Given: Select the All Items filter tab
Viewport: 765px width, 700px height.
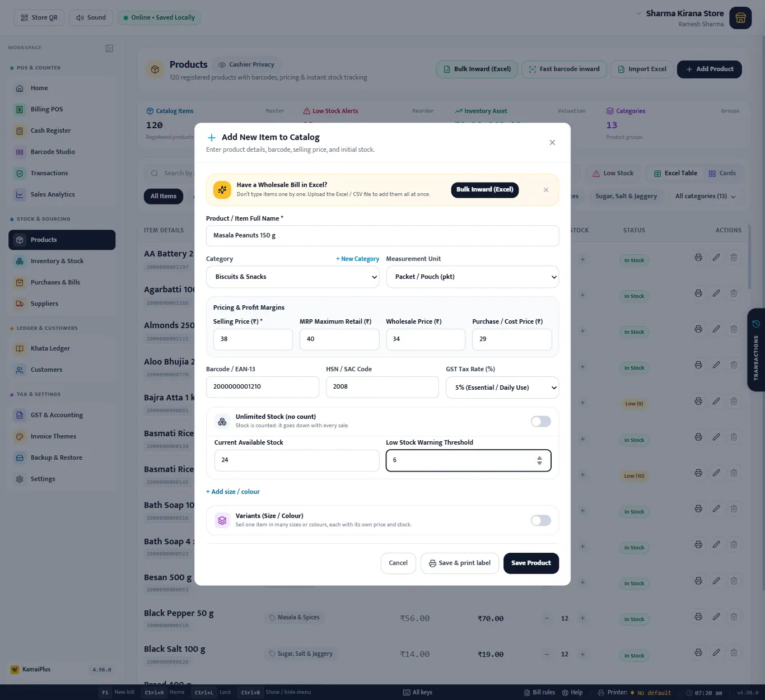Looking at the screenshot, I should 164,196.
